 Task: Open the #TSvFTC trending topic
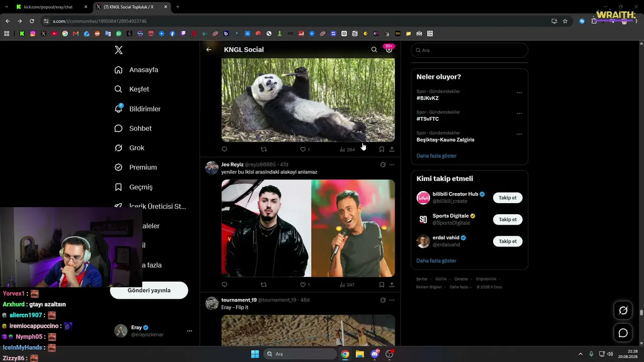pos(428,119)
